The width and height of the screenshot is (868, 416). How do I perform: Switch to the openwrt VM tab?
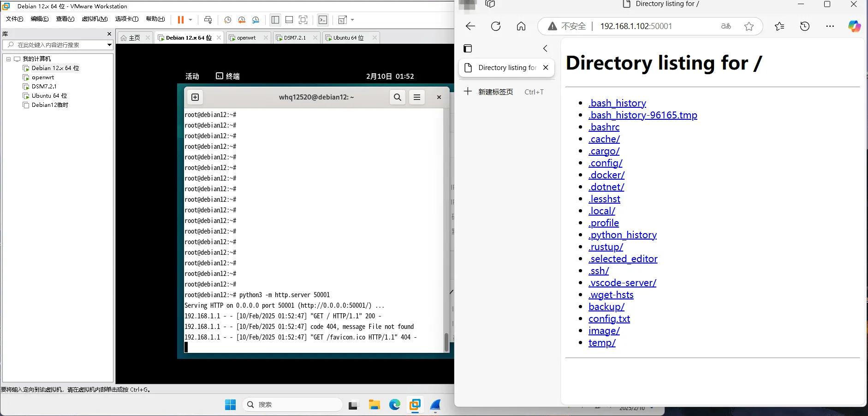(x=246, y=38)
